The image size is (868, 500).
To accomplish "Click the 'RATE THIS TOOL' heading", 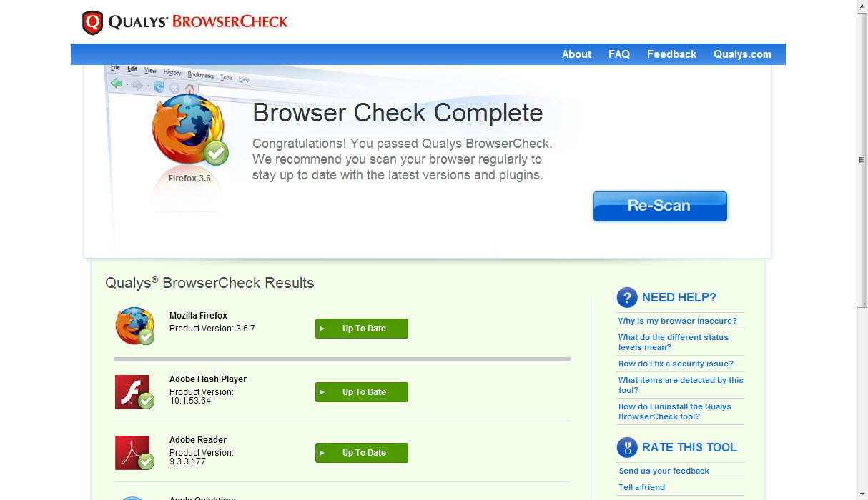I will pyautogui.click(x=689, y=448).
